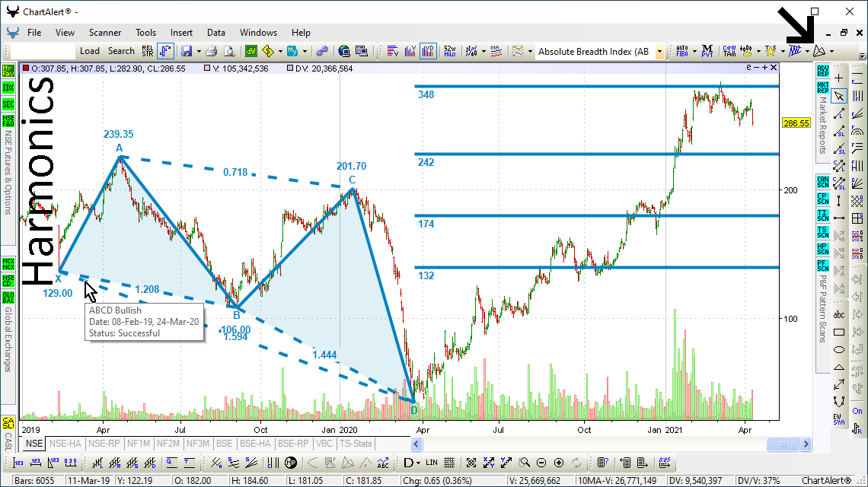Screen dimensions: 868x487
Task: Select the abc text annotation tool
Action: point(839,315)
